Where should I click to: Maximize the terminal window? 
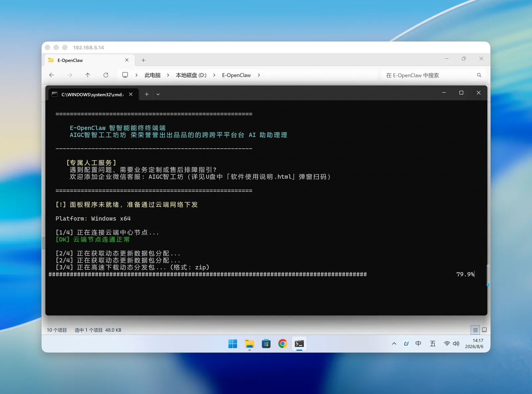click(x=461, y=92)
